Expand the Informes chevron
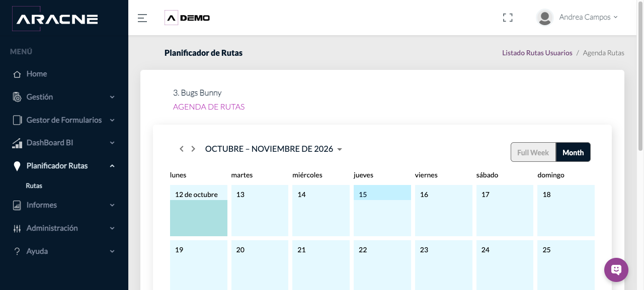Image resolution: width=644 pixels, height=290 pixels. (112, 205)
